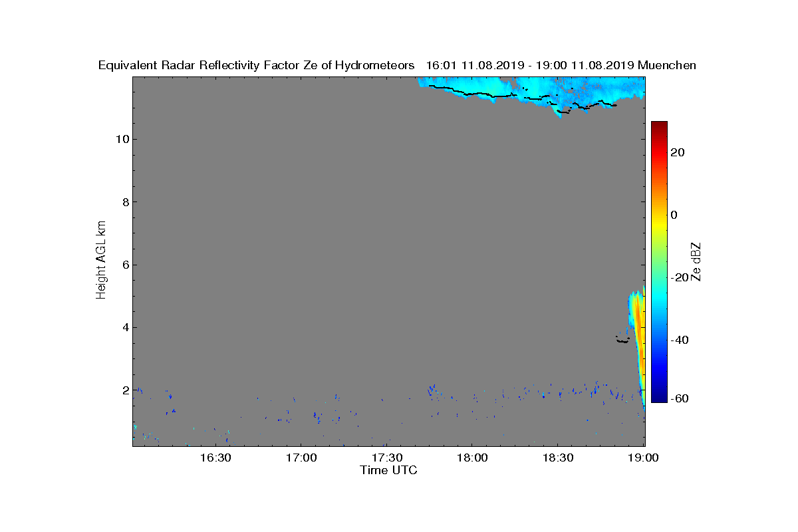Click the colorbar tick label 0
The width and height of the screenshot is (798, 532).
coord(675,215)
